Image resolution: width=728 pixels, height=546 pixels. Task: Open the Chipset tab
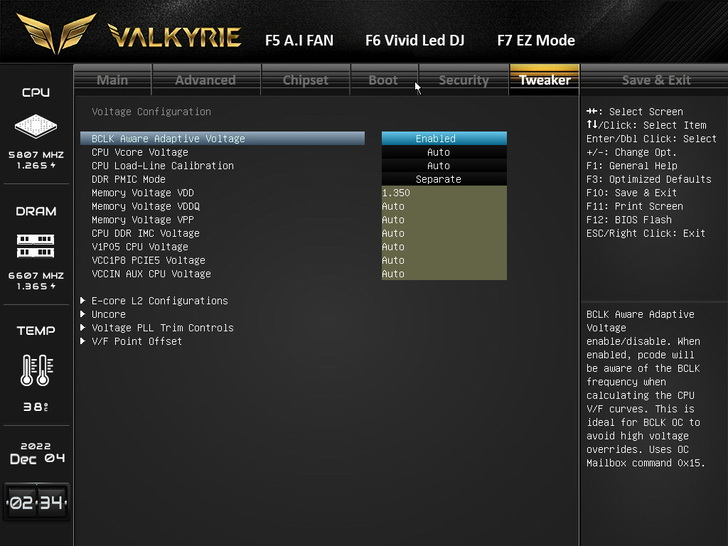pos(306,80)
